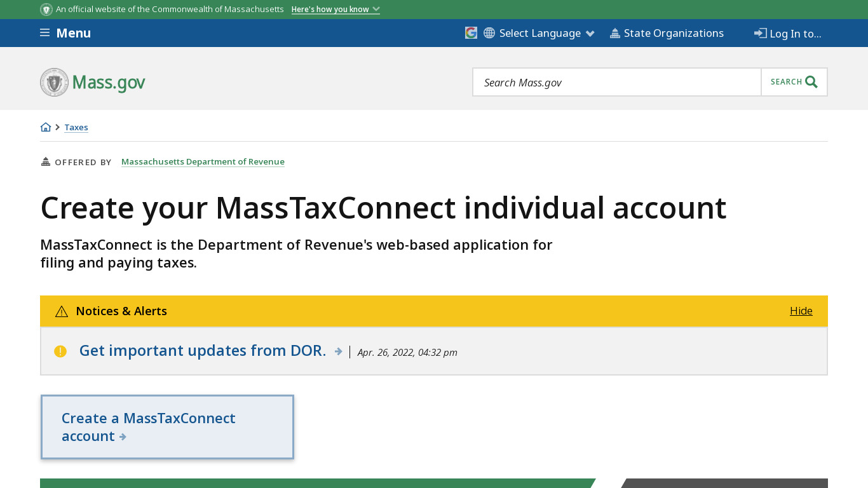Hide the Notices & Alerts banner
Viewport: 868px width, 488px height.
pyautogui.click(x=801, y=311)
